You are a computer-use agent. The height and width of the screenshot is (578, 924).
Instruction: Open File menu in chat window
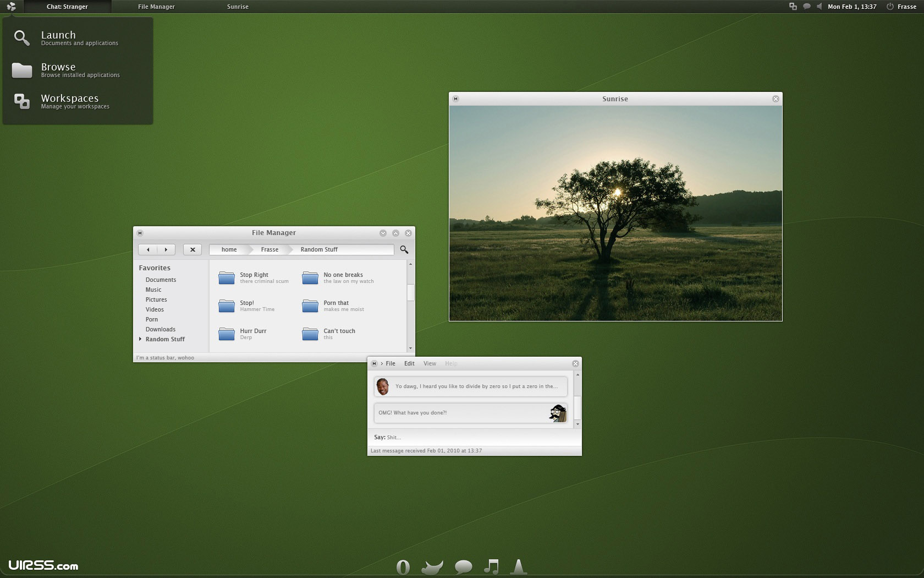pyautogui.click(x=391, y=363)
